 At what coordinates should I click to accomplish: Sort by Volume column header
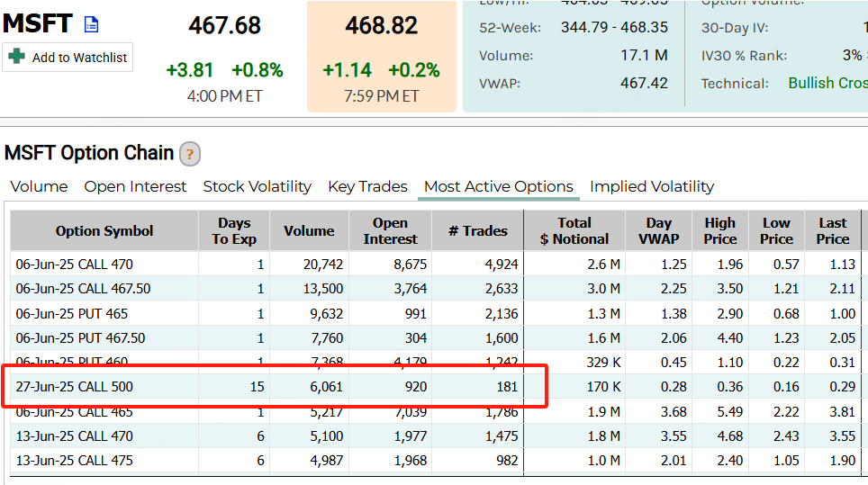[309, 230]
